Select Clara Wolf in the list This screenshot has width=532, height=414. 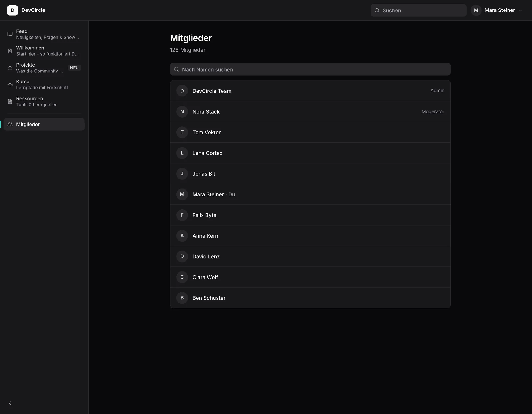[310, 277]
